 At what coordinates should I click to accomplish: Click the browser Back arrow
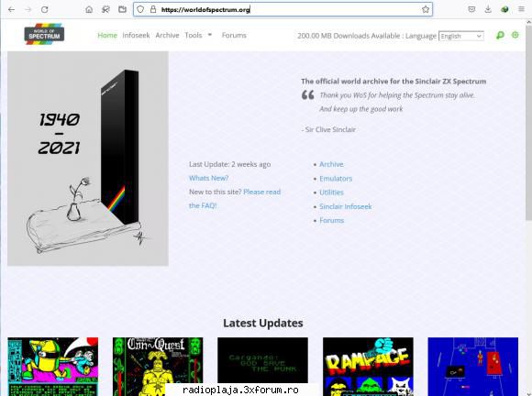click(x=11, y=9)
